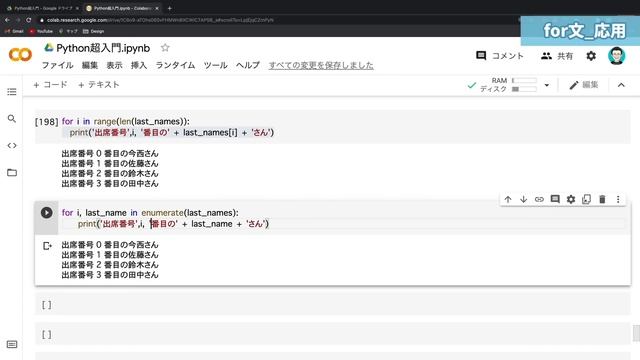The height and width of the screenshot is (360, 640).
Task: Go back in the browser
Action: coord(7,20)
